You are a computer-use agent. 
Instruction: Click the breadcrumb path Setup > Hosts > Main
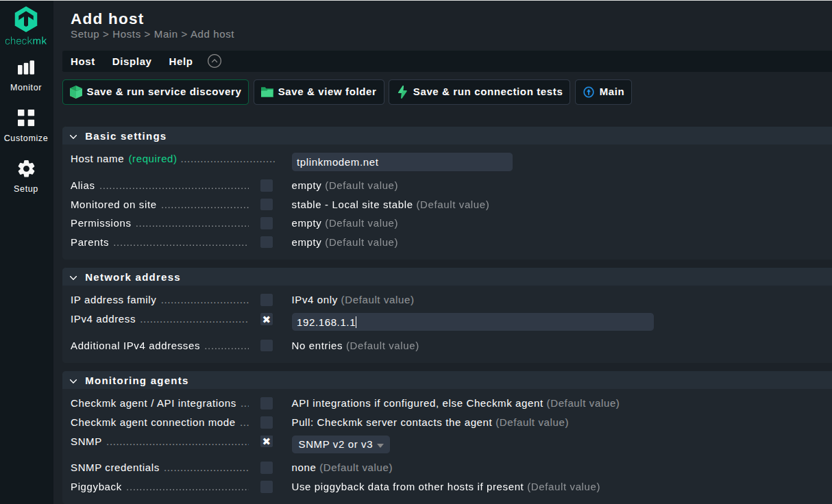point(124,34)
